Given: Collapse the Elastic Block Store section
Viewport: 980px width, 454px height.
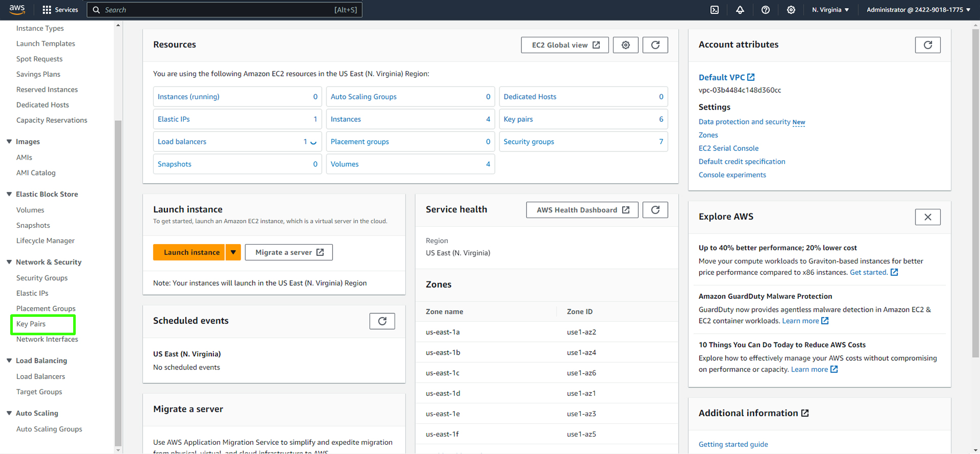Looking at the screenshot, I should coord(9,194).
